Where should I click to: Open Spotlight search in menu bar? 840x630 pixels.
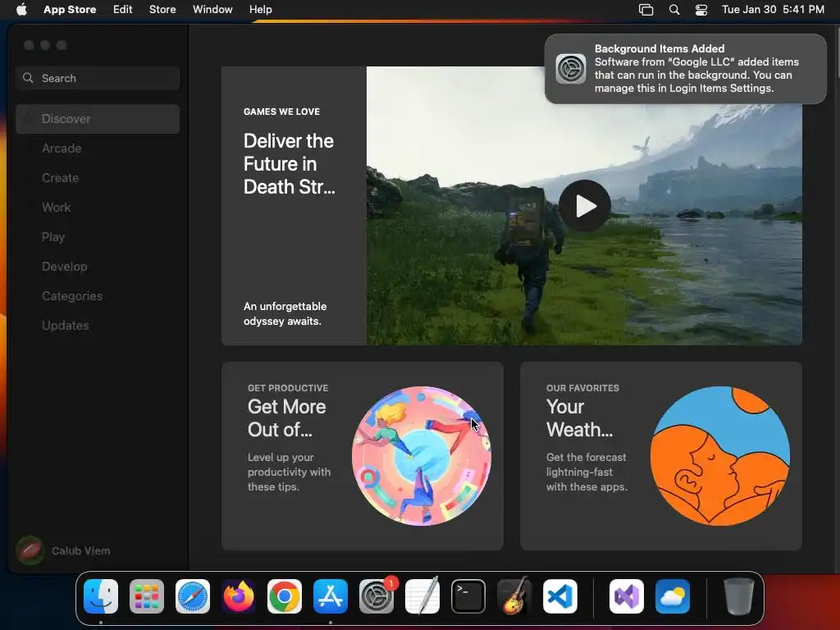674,10
